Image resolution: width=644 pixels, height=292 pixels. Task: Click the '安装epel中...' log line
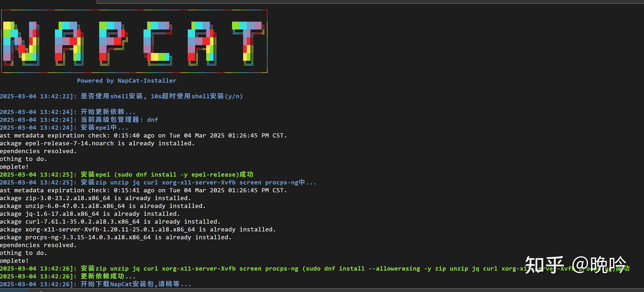point(104,128)
